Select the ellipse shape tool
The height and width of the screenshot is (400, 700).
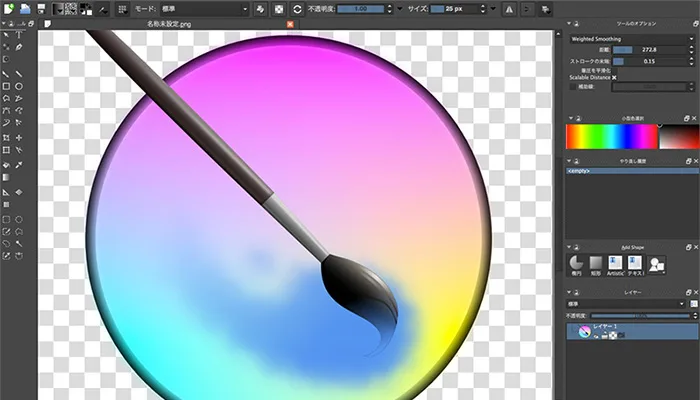(x=21, y=86)
